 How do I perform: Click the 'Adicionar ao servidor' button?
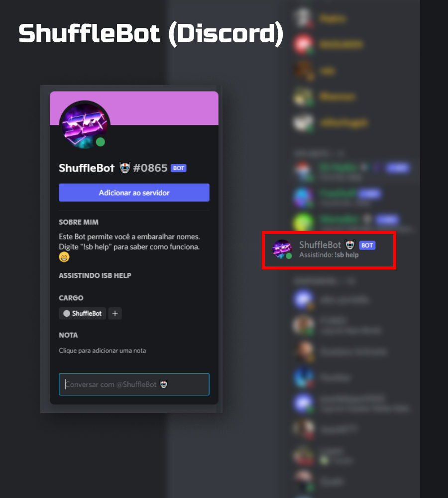(134, 192)
